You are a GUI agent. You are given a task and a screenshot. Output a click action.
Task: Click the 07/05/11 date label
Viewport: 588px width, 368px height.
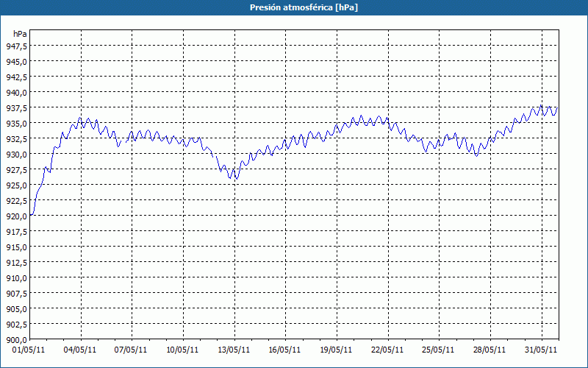tap(131, 350)
